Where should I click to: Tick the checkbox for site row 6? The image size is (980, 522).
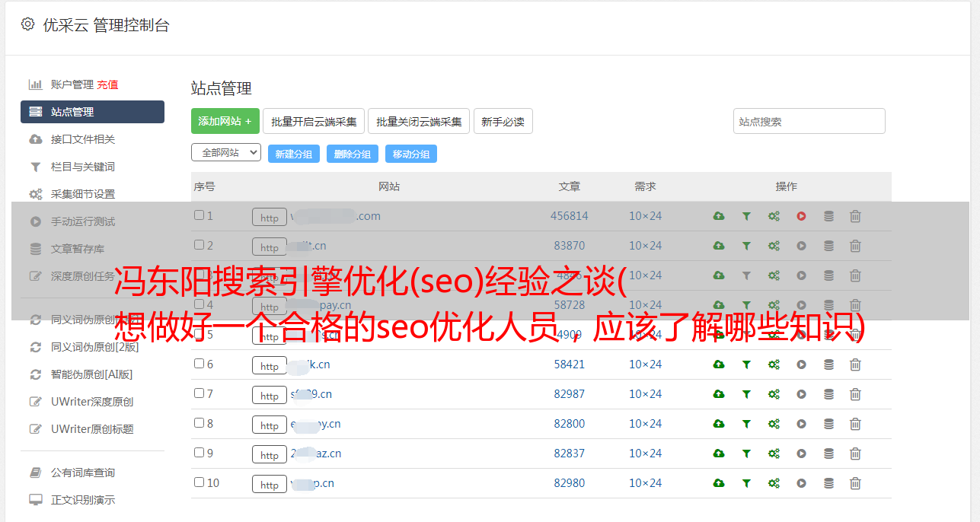point(199,364)
